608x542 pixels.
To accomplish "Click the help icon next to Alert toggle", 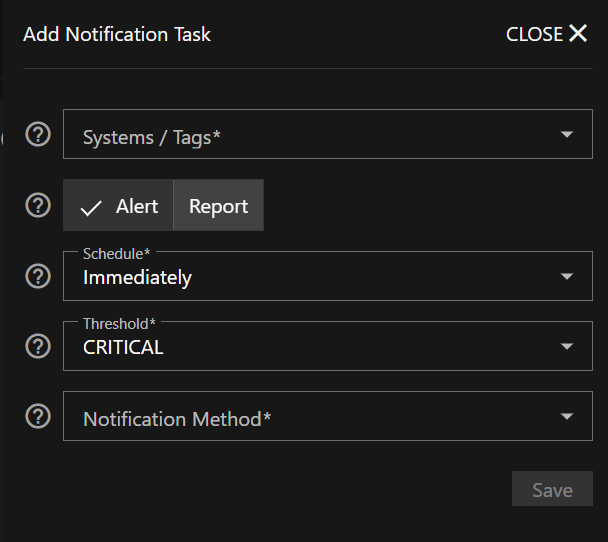I will click(38, 205).
